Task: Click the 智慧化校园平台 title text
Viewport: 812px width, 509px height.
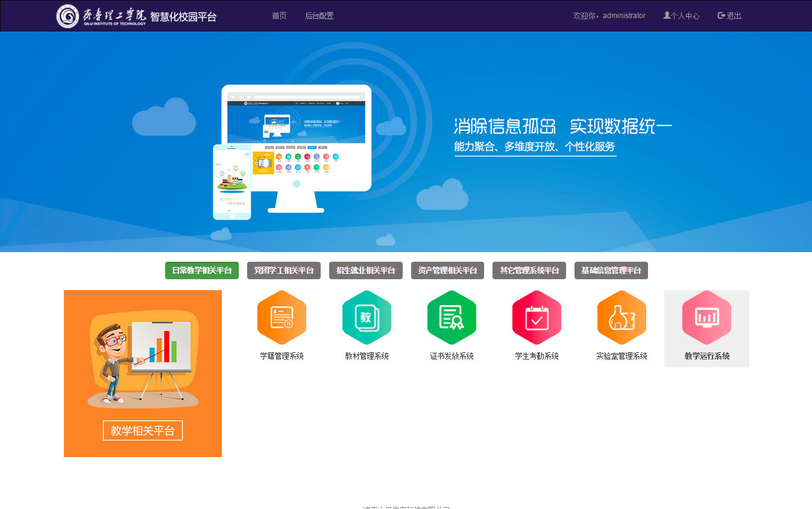Action: pyautogui.click(x=183, y=17)
